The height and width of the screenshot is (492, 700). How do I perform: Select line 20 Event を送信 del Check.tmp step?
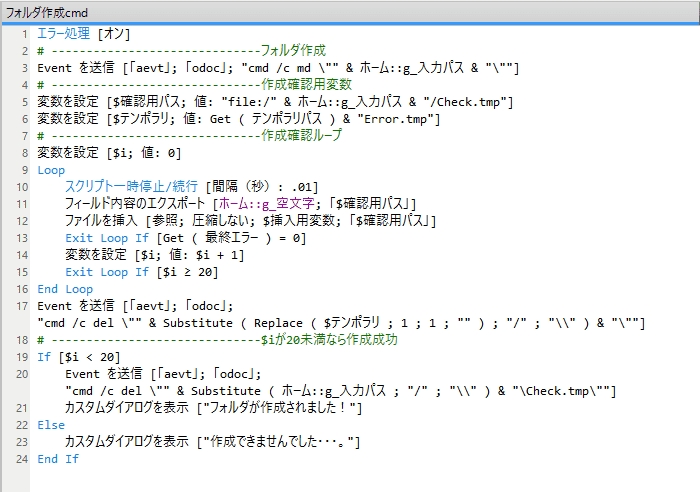tap(341, 382)
